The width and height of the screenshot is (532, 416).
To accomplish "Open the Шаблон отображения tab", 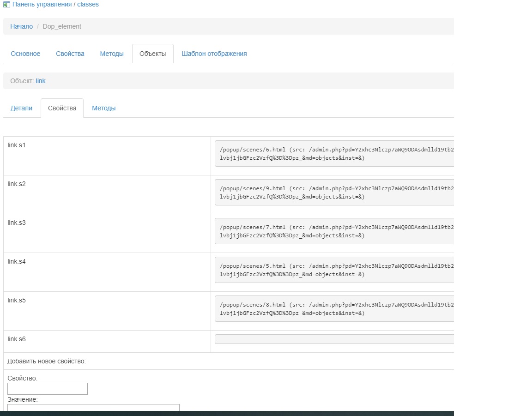I will pos(214,54).
